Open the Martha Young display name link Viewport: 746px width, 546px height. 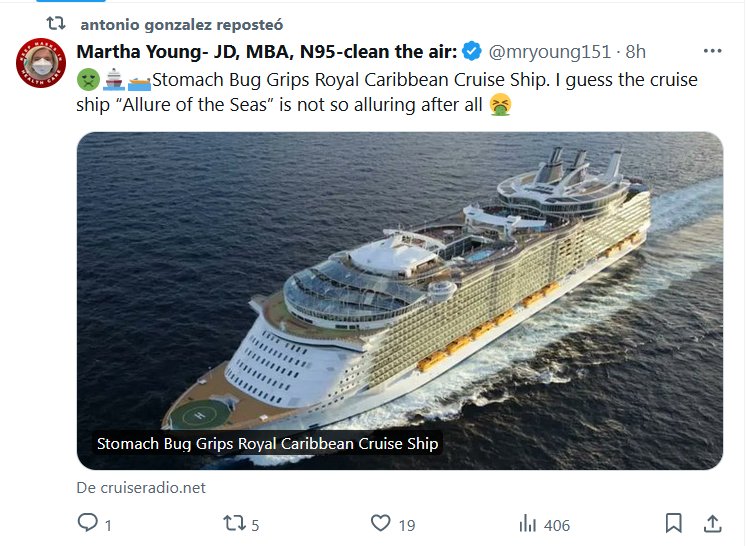pyautogui.click(x=266, y=52)
